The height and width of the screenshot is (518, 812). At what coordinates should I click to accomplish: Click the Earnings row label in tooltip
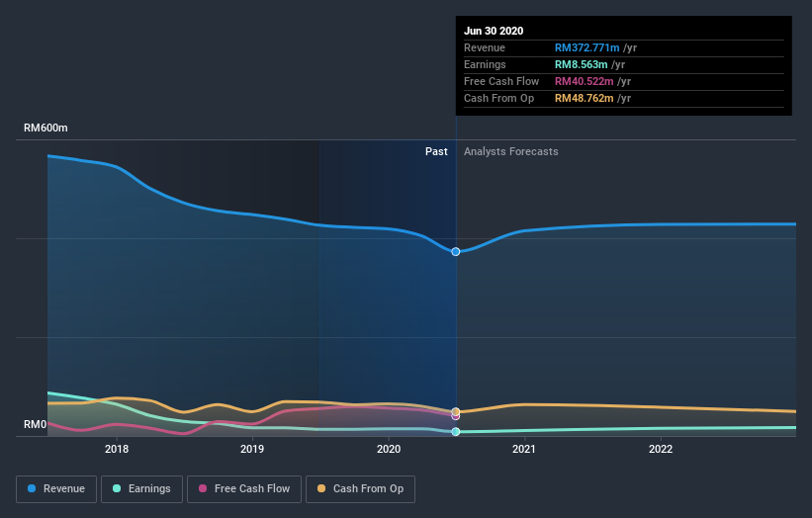pos(485,64)
